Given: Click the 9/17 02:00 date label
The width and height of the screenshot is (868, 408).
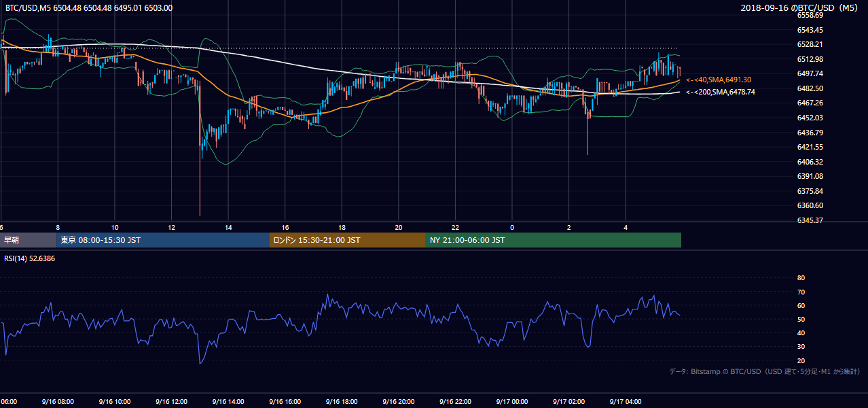Looking at the screenshot, I should pos(568,401).
